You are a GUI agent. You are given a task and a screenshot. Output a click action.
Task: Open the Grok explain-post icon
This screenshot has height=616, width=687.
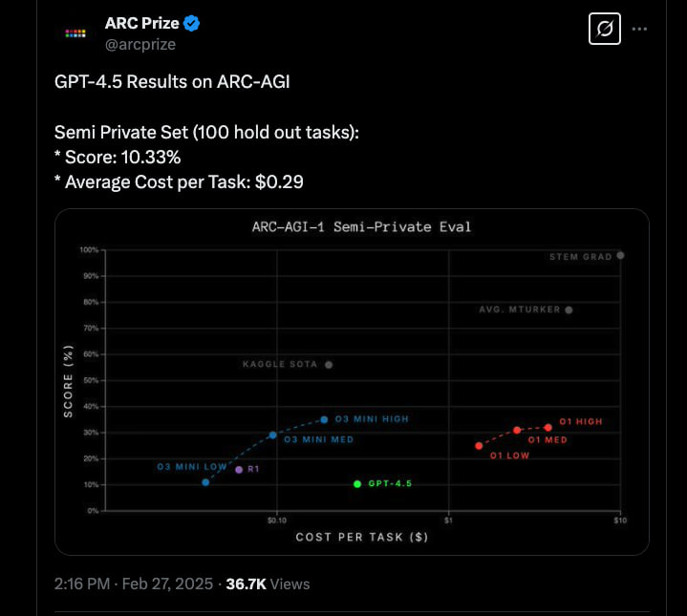[604, 29]
